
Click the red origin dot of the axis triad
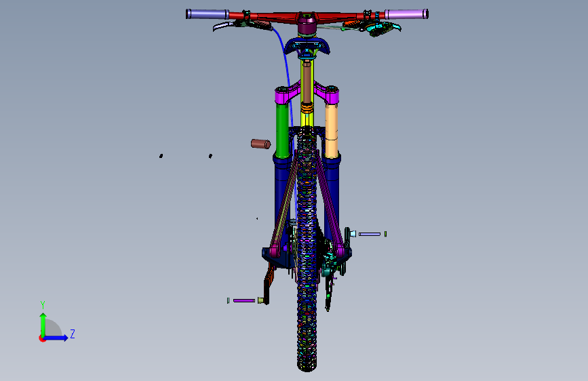42,338
